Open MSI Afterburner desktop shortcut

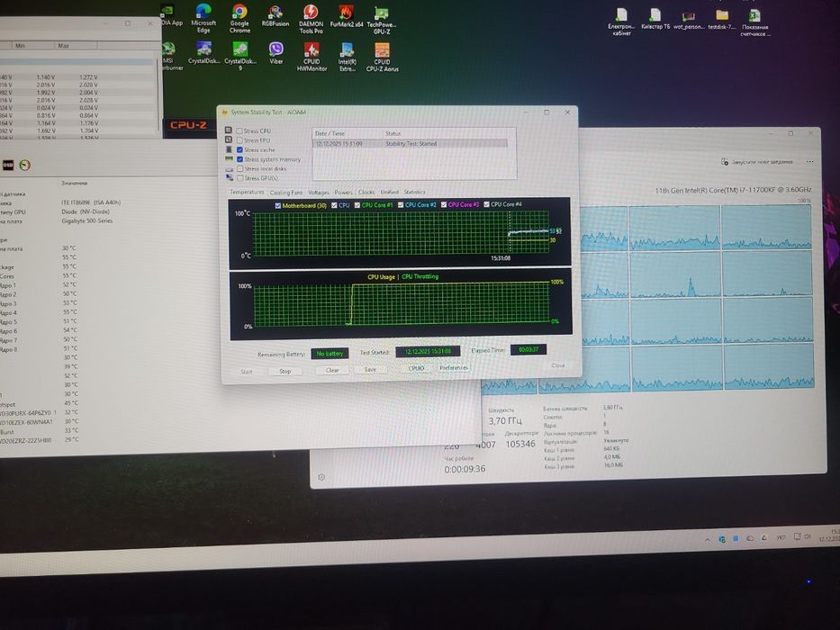[x=170, y=56]
